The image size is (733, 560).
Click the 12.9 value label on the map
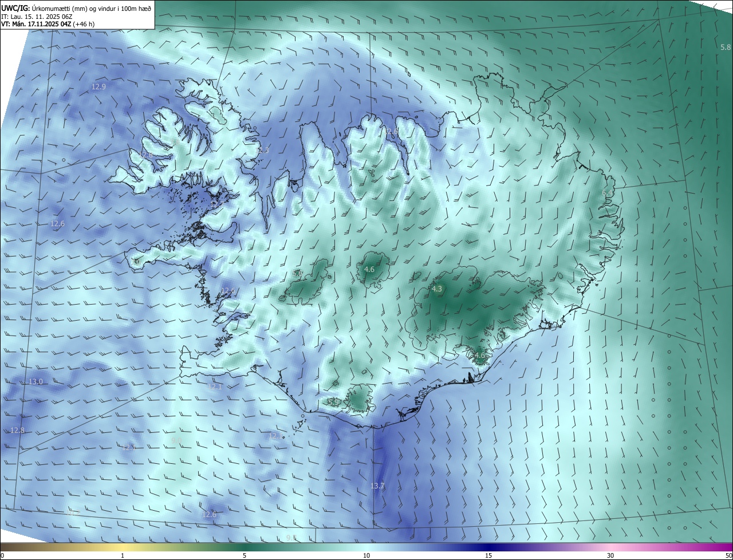[98, 87]
